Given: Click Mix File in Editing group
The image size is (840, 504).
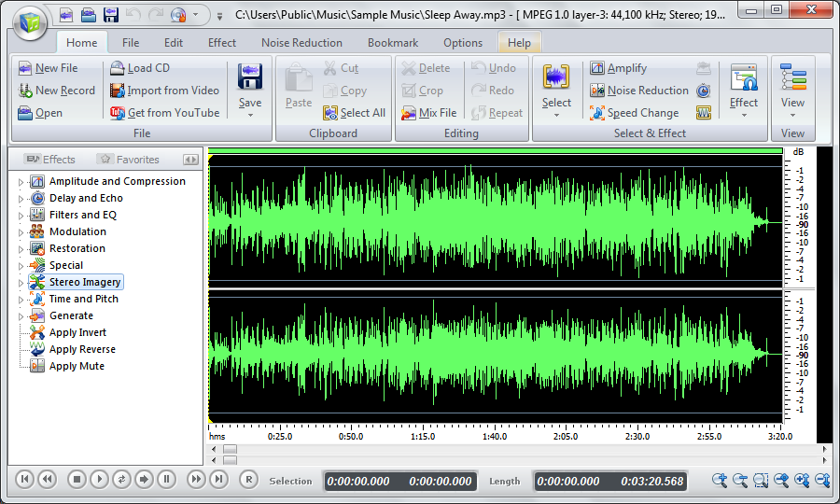Looking at the screenshot, I should [x=429, y=113].
